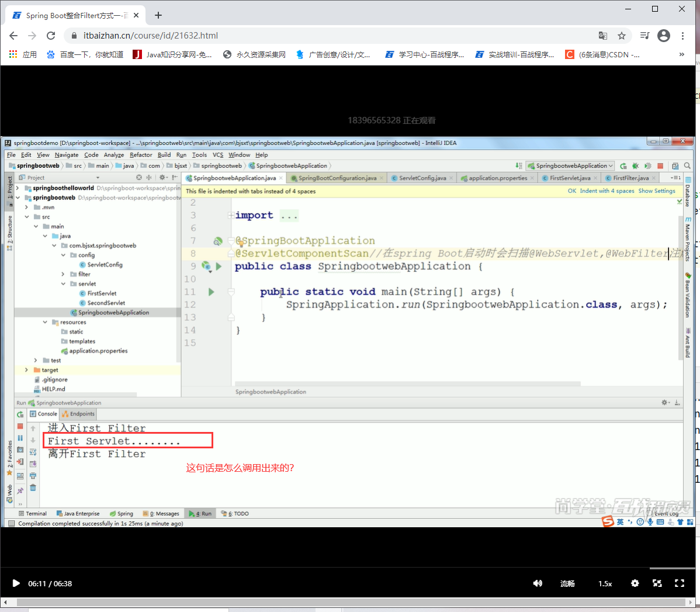Image resolution: width=700 pixels, height=612 pixels.
Task: Close the Spring Boot browser tab
Action: coord(136,15)
